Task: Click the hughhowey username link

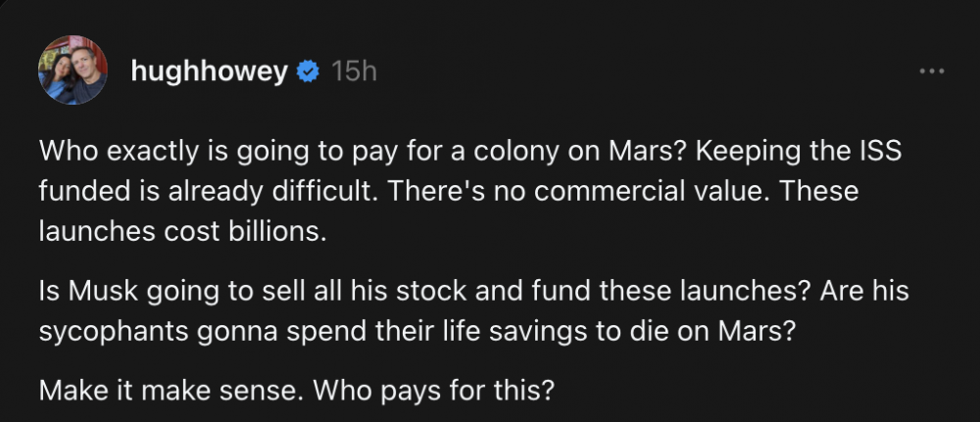Action: 211,71
